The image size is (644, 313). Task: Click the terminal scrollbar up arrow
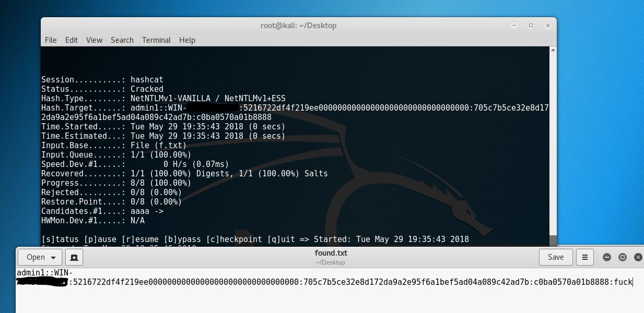[553, 50]
